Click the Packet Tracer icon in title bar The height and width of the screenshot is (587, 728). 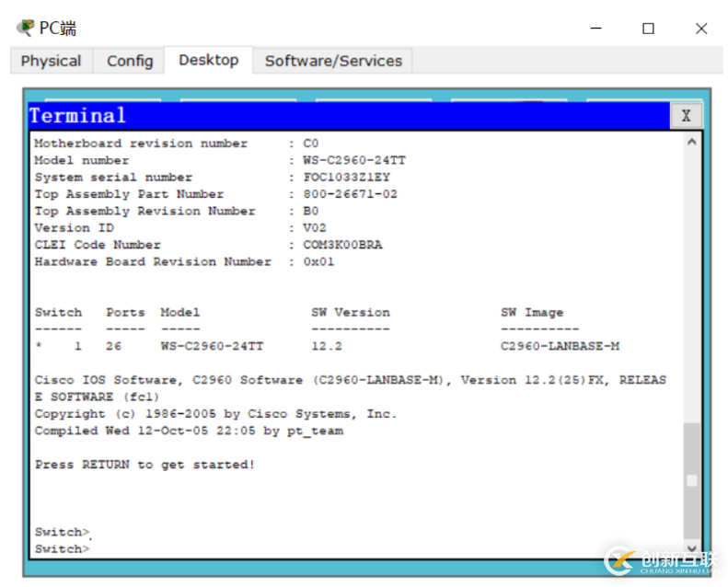[x=25, y=28]
